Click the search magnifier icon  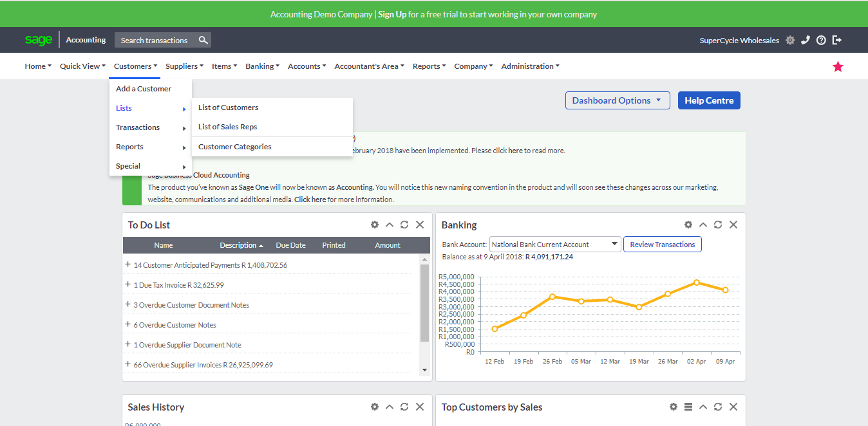tap(203, 40)
